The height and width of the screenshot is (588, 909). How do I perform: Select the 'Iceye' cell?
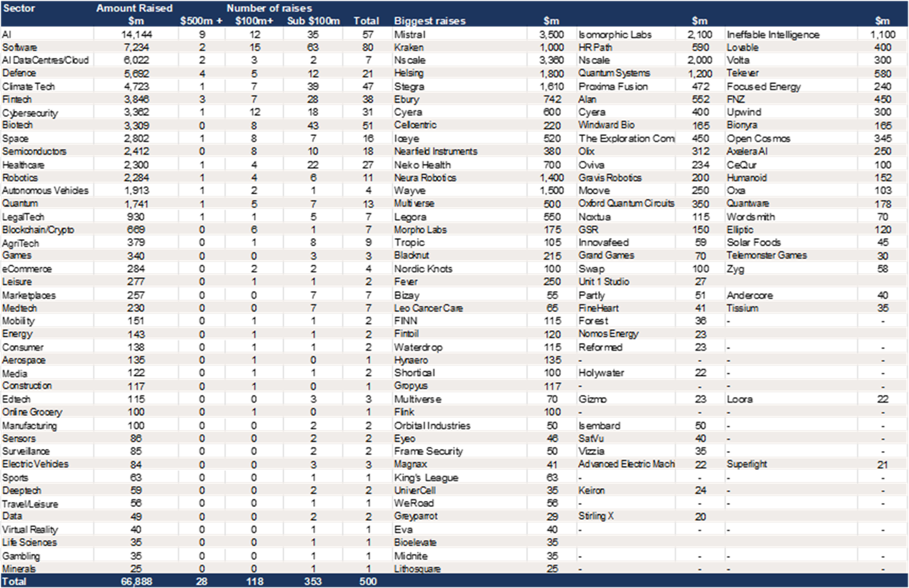(x=407, y=138)
